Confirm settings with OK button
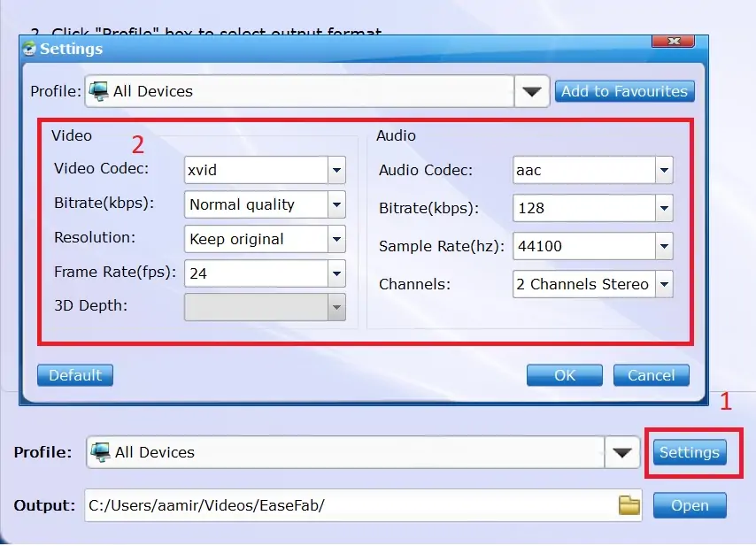 [564, 375]
